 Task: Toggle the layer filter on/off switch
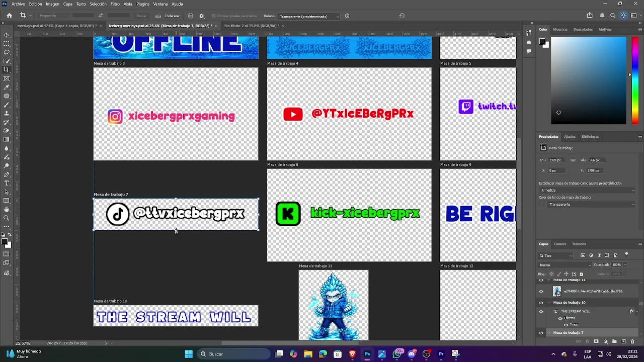pyautogui.click(x=626, y=254)
